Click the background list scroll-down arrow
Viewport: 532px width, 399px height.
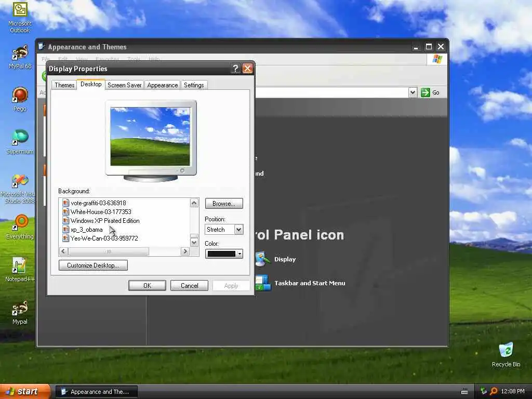point(194,242)
